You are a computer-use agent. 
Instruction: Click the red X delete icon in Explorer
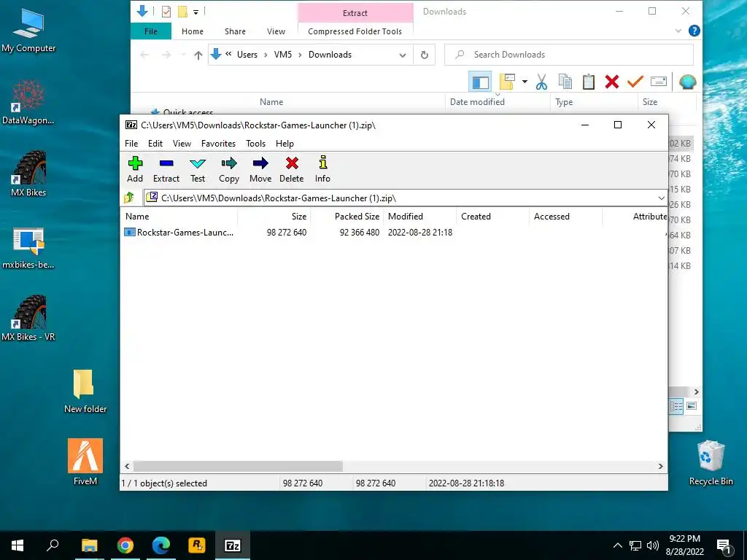pyautogui.click(x=612, y=82)
